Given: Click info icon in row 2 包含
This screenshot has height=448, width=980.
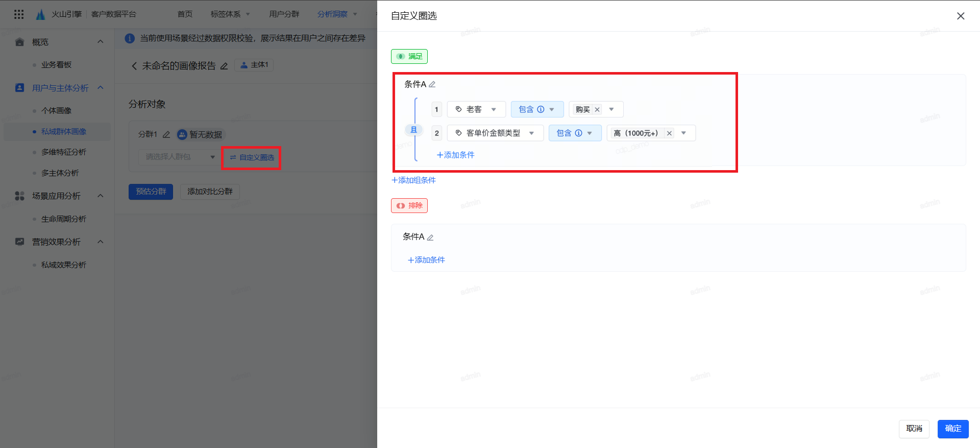Looking at the screenshot, I should point(578,133).
